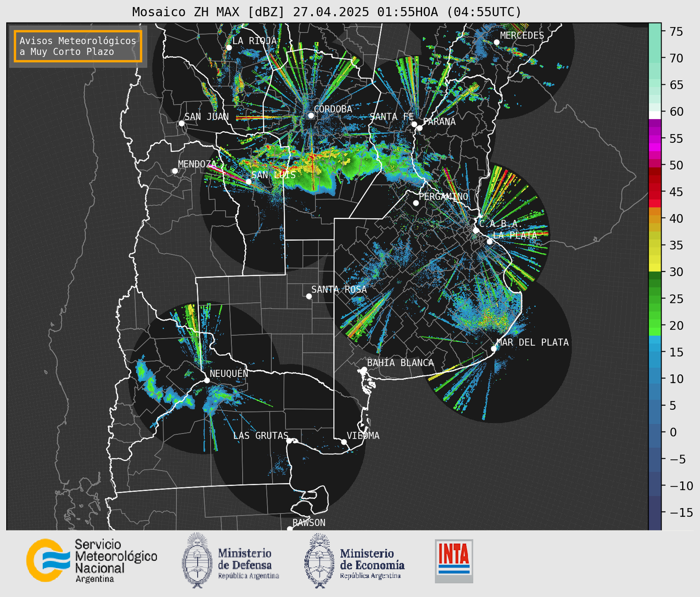The image size is (700, 597).
Task: Click the Avisos Meteorológicos a Muy Corto Plazo box
Action: (x=78, y=46)
